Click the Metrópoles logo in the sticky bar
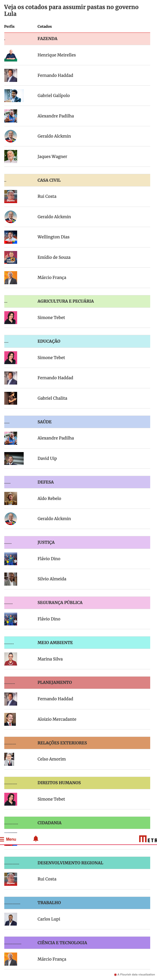This screenshot has width=157, height=980. [x=148, y=839]
